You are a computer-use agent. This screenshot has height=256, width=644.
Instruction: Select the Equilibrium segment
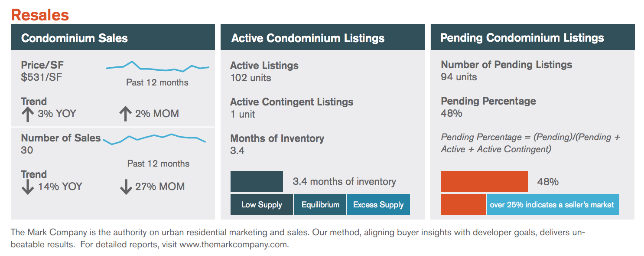click(x=320, y=205)
